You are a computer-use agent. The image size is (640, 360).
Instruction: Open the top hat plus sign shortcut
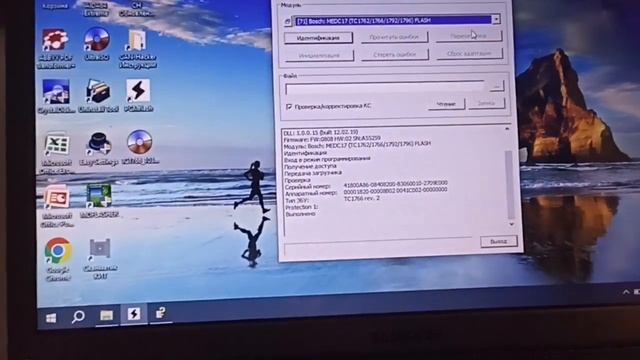tap(98, 148)
